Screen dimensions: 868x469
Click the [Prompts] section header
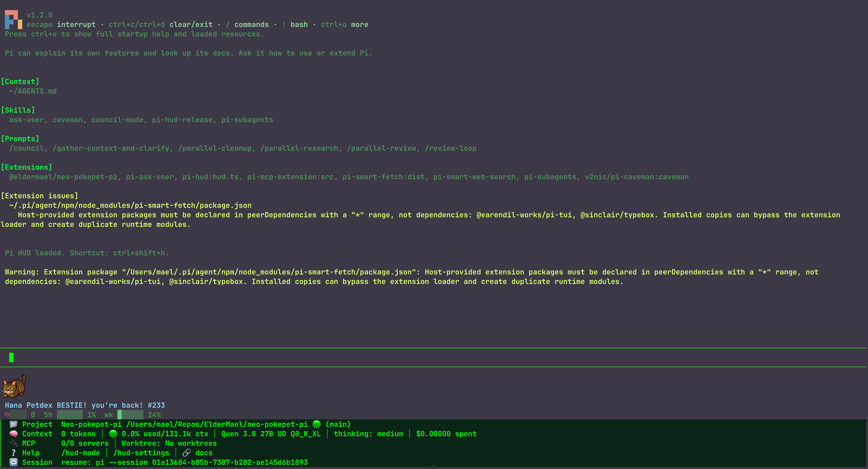pos(20,139)
